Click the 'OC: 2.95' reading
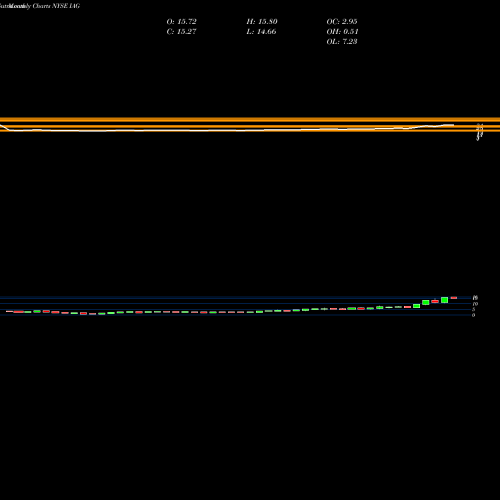 click(x=342, y=22)
